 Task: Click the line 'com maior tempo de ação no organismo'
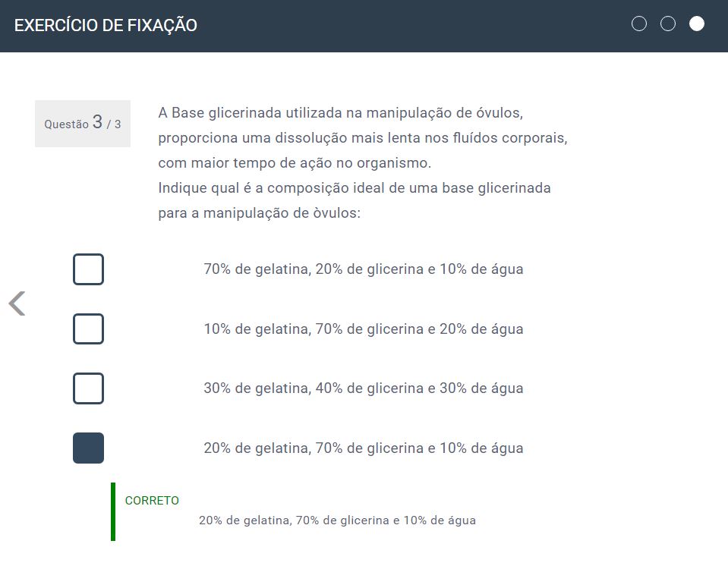click(x=295, y=162)
